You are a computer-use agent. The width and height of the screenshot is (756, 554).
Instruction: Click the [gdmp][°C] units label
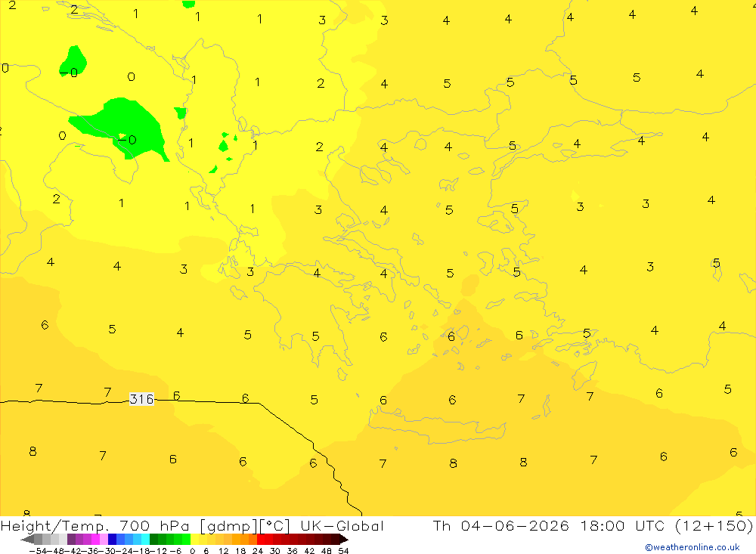[x=245, y=526]
